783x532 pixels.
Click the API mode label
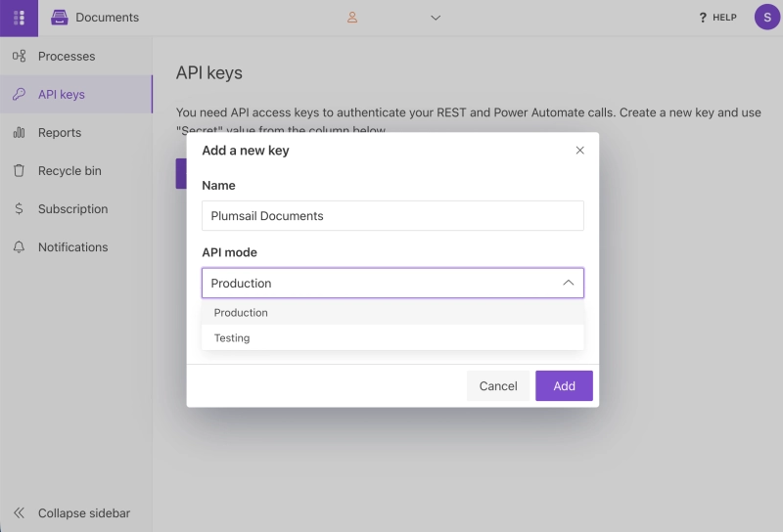click(229, 252)
